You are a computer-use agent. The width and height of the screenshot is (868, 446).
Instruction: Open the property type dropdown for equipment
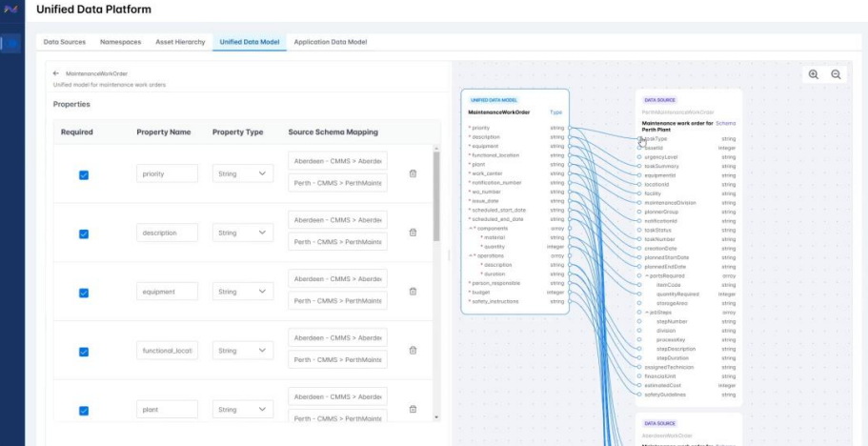point(242,292)
